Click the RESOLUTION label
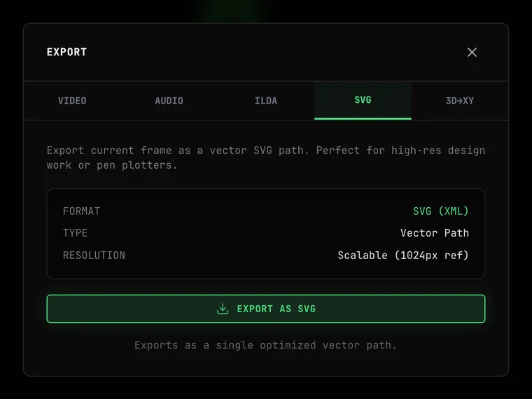The height and width of the screenshot is (399, 532). pos(94,255)
